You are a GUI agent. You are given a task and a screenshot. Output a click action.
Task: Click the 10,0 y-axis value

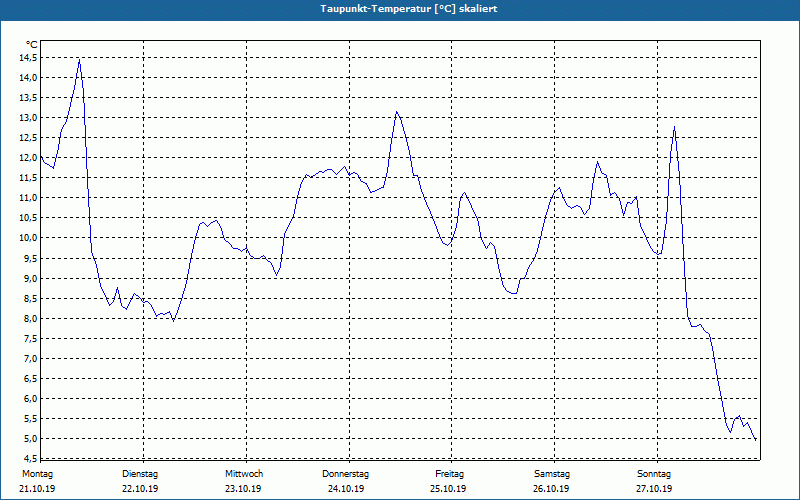[29, 238]
